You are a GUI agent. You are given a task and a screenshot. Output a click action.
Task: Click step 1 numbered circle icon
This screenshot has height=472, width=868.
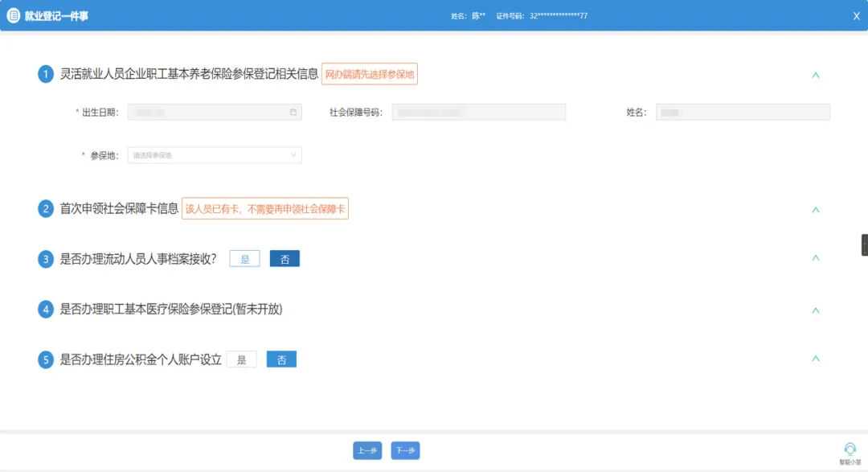point(46,75)
